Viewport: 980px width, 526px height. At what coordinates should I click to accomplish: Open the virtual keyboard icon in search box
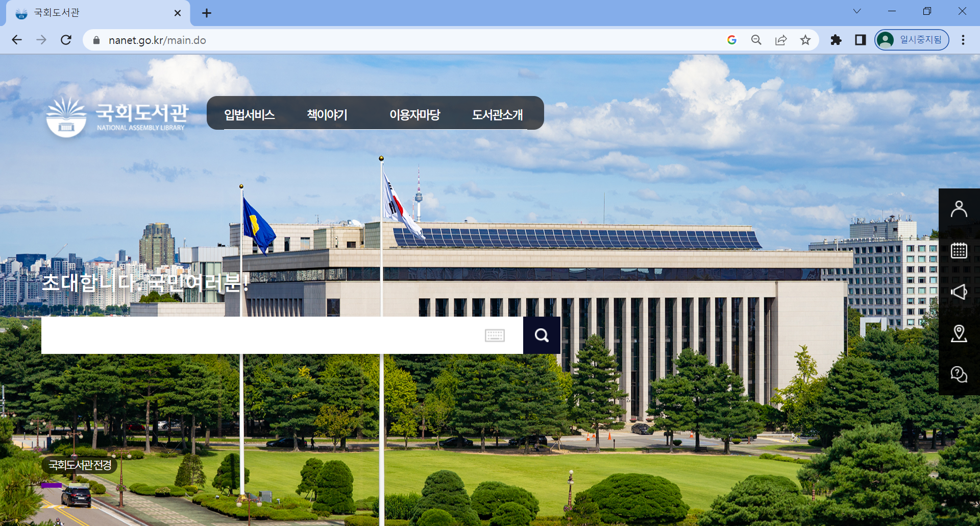(495, 336)
